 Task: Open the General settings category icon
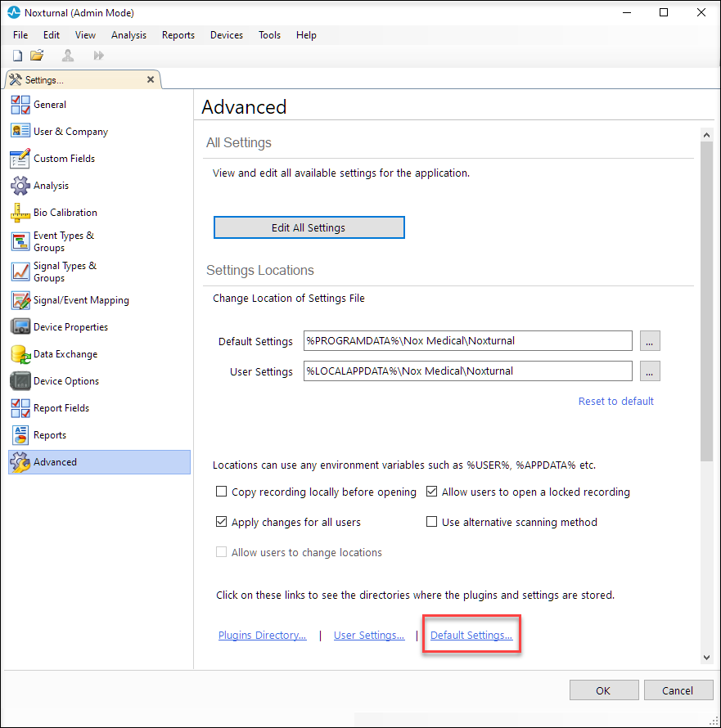[22, 104]
